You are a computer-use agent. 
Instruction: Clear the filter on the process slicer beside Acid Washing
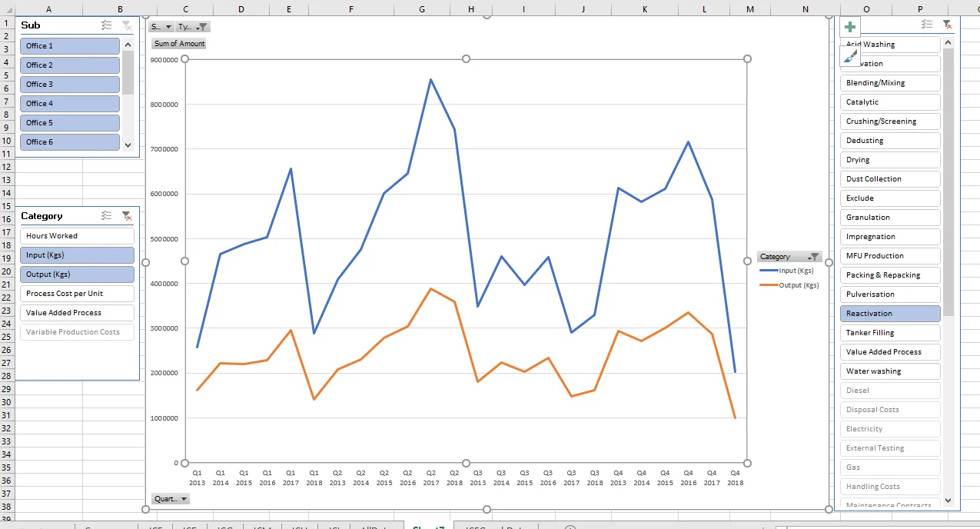[947, 25]
